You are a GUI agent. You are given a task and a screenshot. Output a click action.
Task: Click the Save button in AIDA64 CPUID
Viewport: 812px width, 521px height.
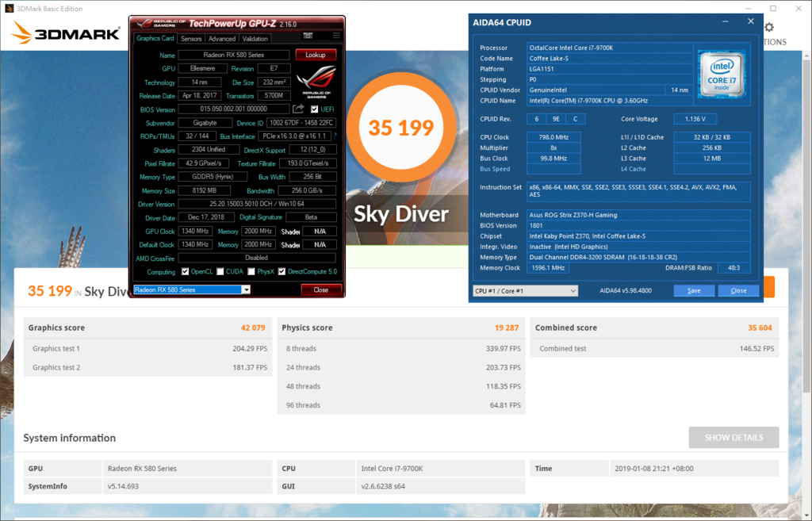coord(694,290)
